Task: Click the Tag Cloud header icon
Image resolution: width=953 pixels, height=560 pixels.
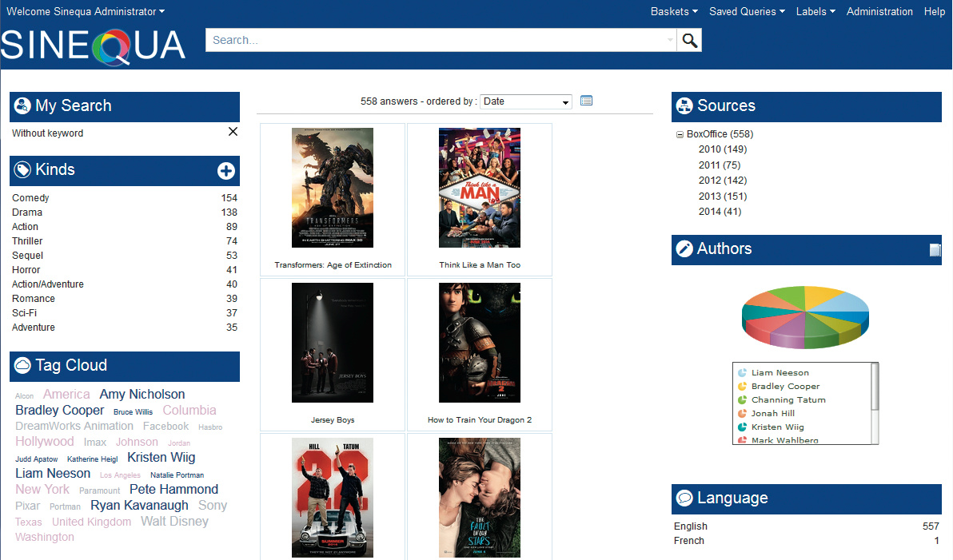Action: pyautogui.click(x=22, y=366)
